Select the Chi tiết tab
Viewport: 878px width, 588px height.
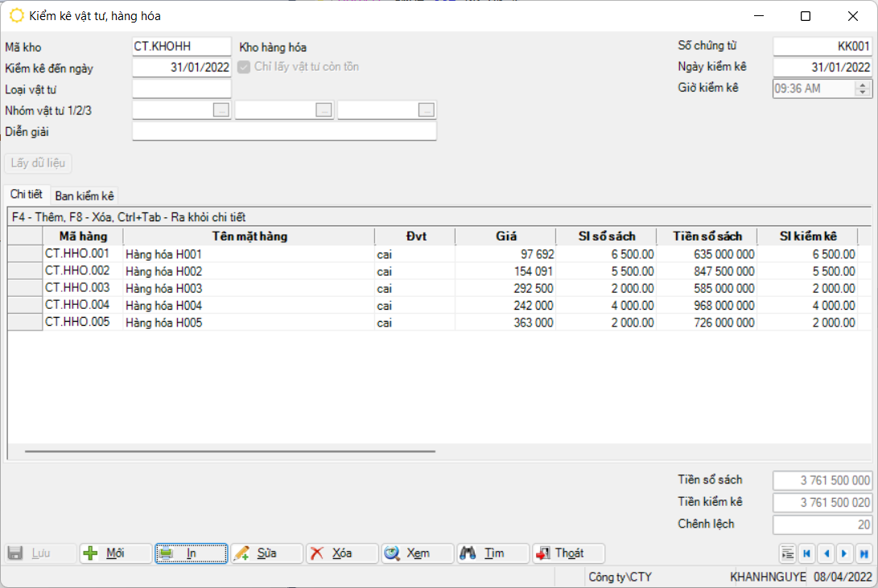[x=26, y=195]
